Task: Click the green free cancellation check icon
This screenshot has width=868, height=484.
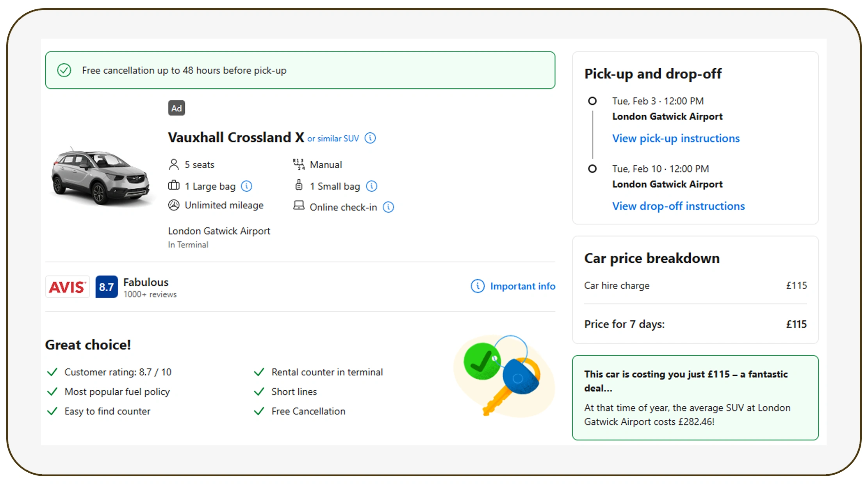Action: tap(64, 70)
